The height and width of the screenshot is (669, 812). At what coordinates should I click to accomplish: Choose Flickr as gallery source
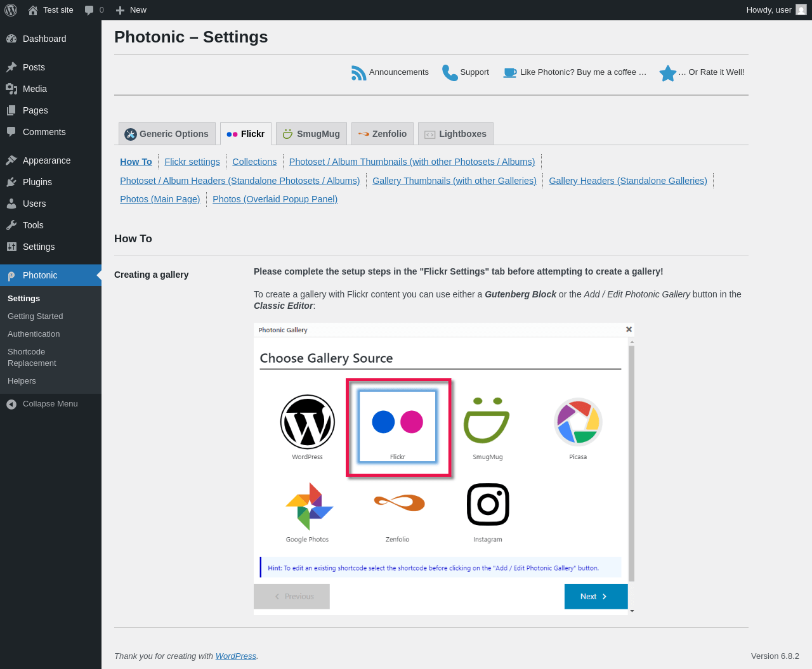398,427
